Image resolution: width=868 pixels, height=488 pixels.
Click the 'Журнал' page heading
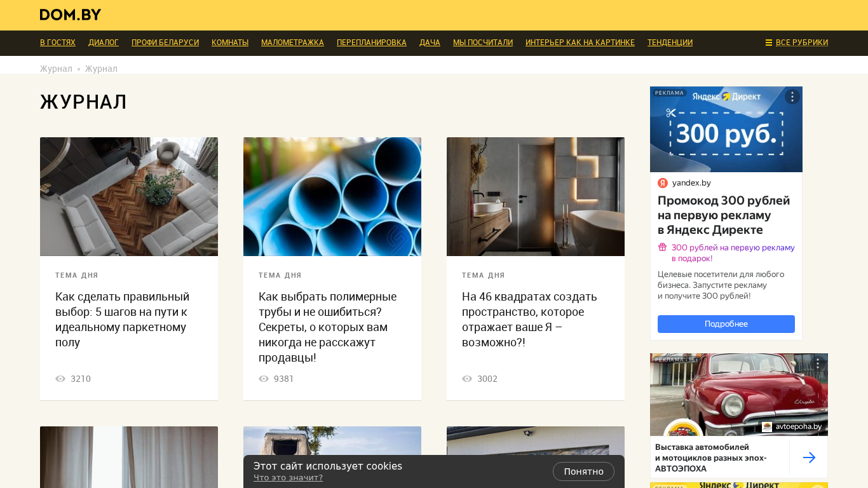point(83,102)
